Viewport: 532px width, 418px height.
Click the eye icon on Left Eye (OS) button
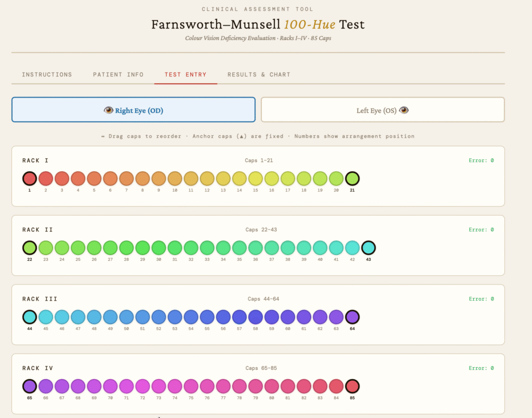pos(404,110)
